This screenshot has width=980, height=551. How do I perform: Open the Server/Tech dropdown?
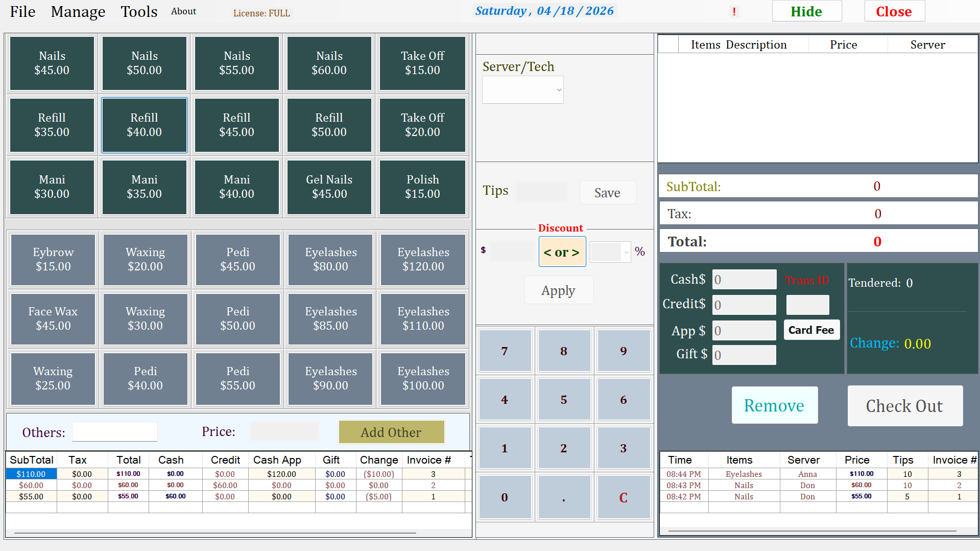522,89
